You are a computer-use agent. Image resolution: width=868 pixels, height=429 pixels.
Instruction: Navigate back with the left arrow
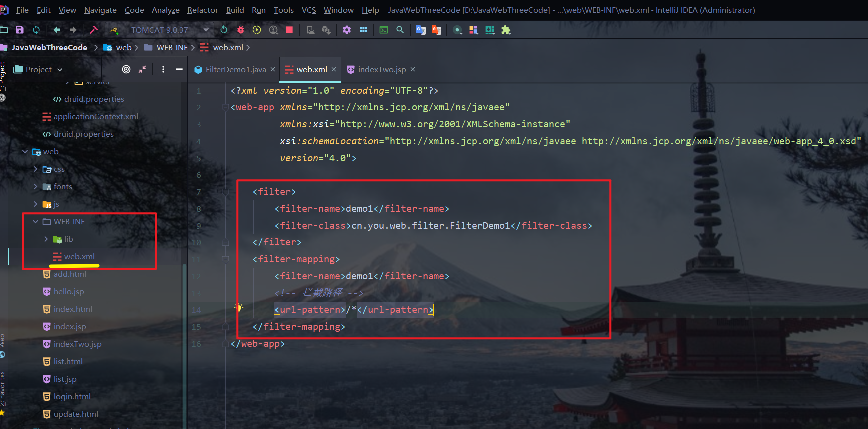coord(57,30)
